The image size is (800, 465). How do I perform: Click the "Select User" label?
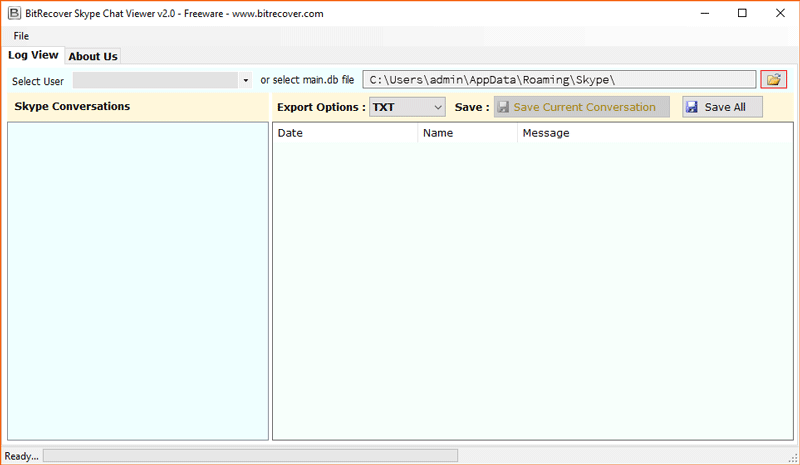tap(38, 81)
